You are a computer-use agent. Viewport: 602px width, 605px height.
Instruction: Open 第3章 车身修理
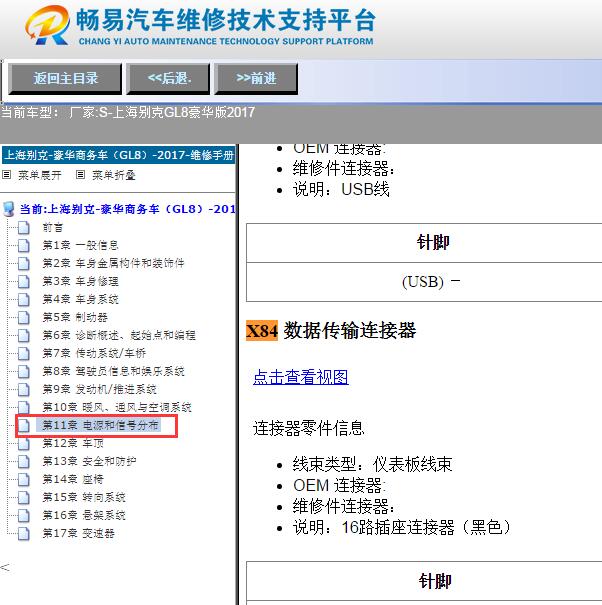(x=80, y=281)
